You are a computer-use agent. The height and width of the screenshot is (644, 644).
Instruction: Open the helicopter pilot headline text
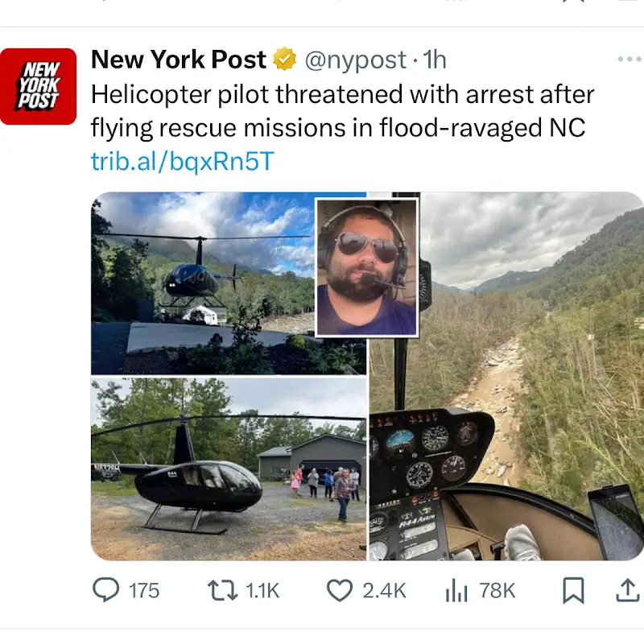point(342,111)
